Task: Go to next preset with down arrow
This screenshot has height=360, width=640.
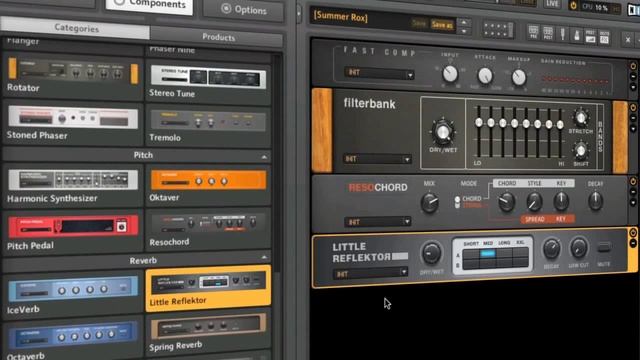Action: click(x=464, y=31)
